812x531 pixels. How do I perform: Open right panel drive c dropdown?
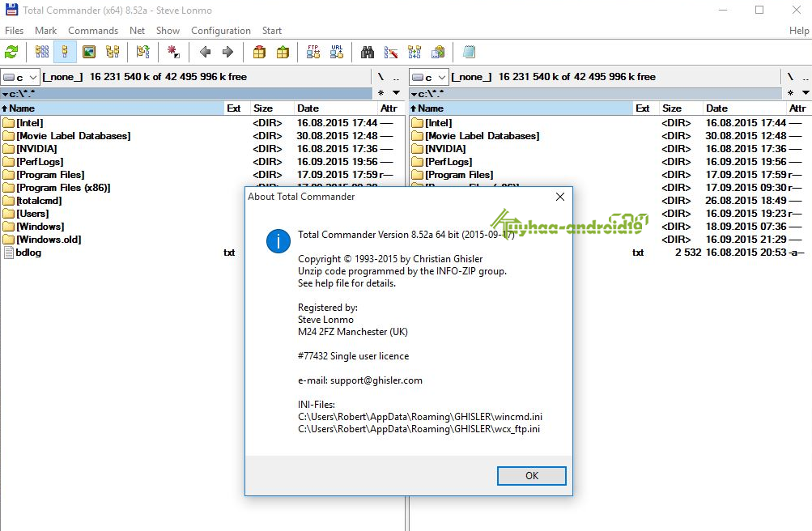pos(429,77)
